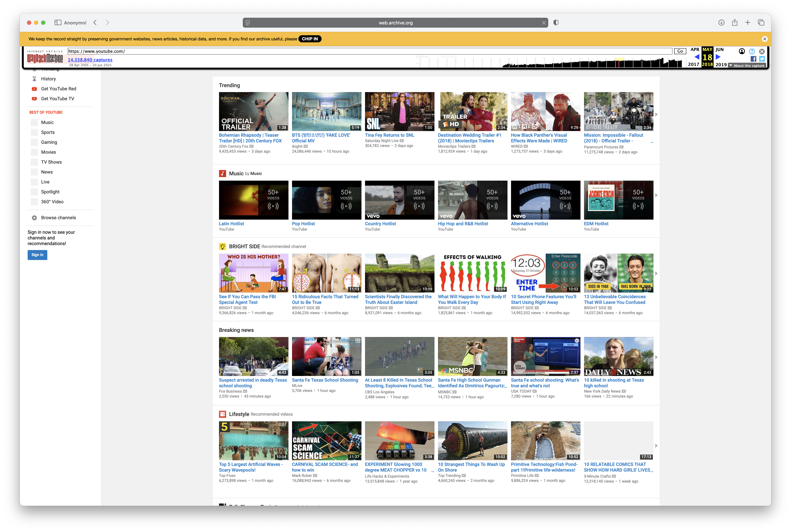Click Safari privacy shield icon
The height and width of the screenshot is (532, 791).
click(556, 23)
